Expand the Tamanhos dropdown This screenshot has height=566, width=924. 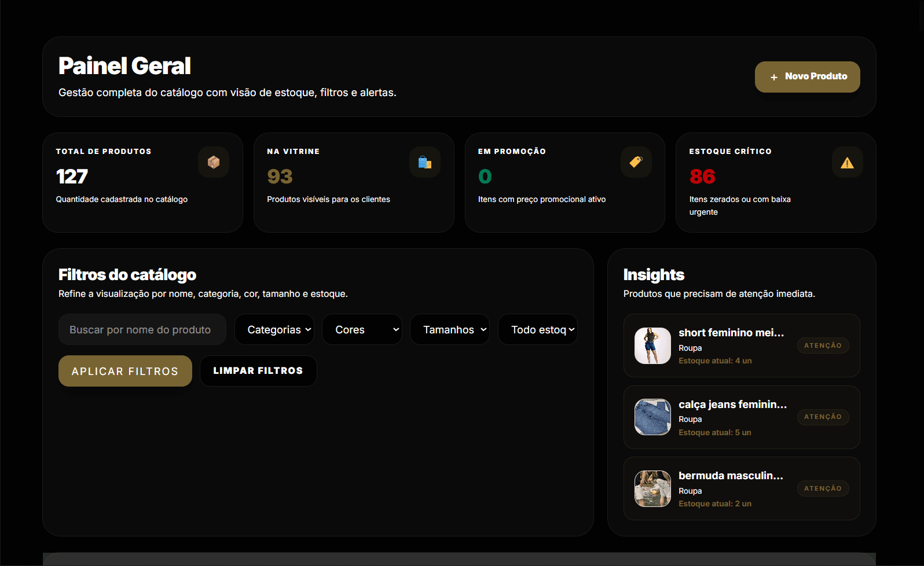tap(450, 329)
